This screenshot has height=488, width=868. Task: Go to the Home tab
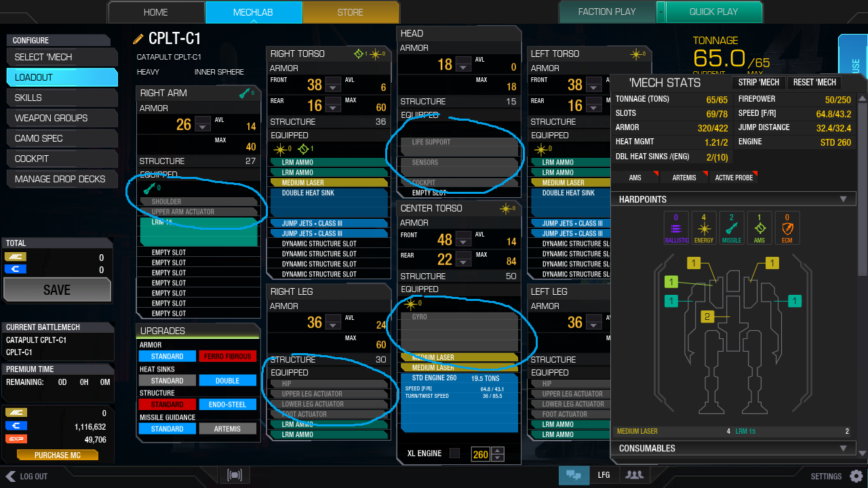tap(156, 12)
